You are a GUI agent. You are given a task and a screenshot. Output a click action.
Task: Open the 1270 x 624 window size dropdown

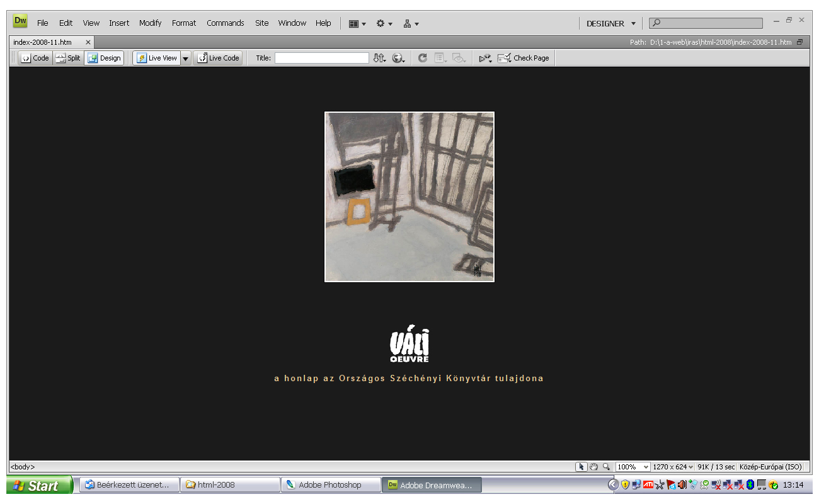(x=673, y=467)
